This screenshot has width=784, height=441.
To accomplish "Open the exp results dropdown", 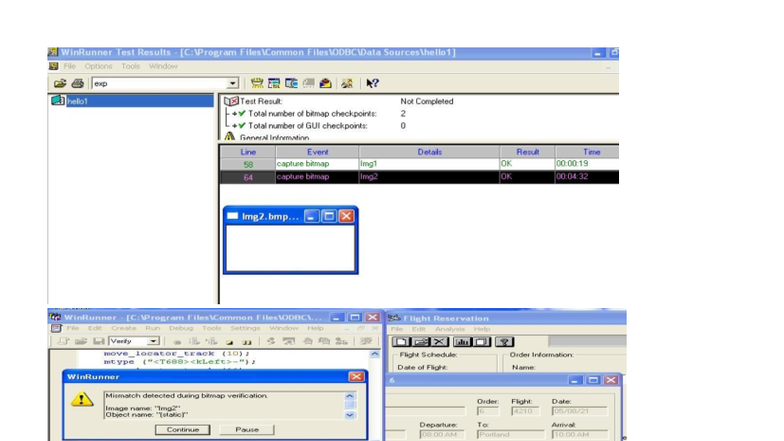I will coord(232,84).
